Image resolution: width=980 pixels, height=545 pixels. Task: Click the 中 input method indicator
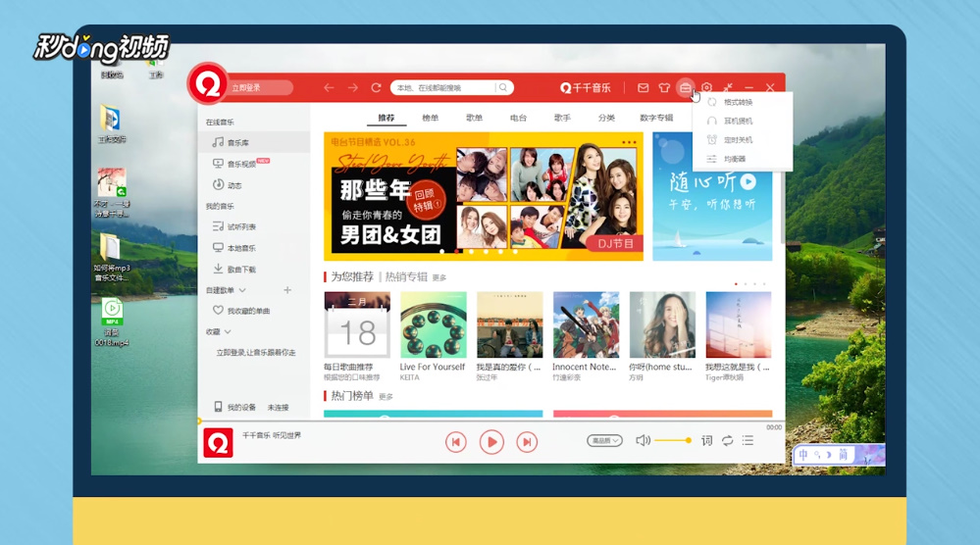[x=803, y=455]
